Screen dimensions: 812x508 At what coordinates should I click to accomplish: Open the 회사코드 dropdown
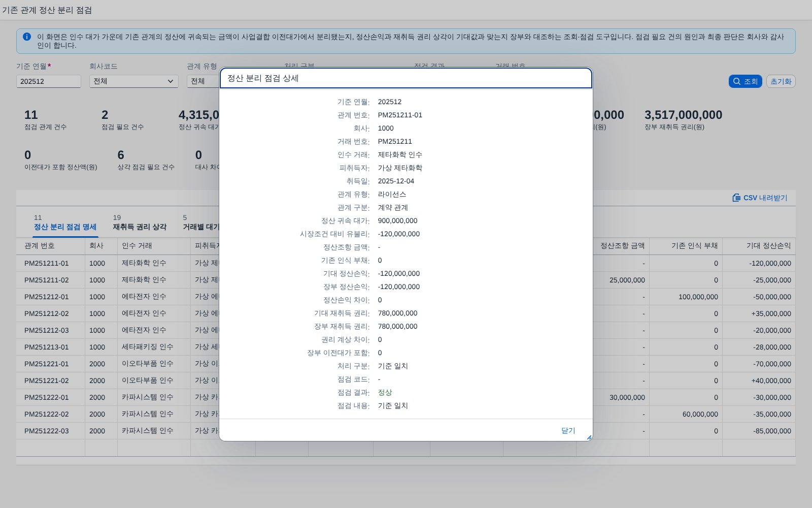[x=134, y=81]
